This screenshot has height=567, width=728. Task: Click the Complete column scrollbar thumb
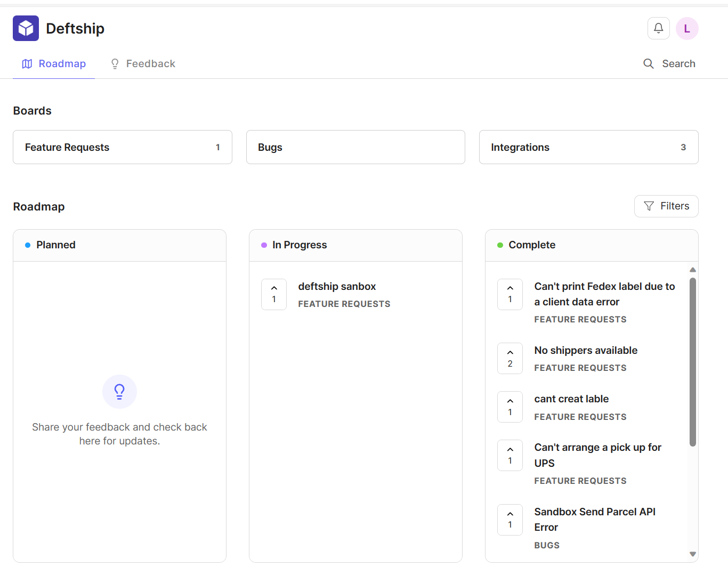coord(693,362)
